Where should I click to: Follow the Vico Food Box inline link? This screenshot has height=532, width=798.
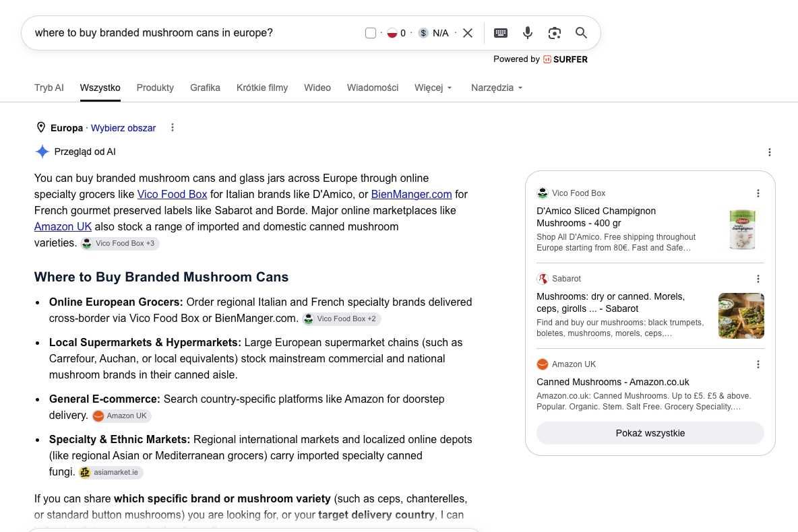pos(172,195)
